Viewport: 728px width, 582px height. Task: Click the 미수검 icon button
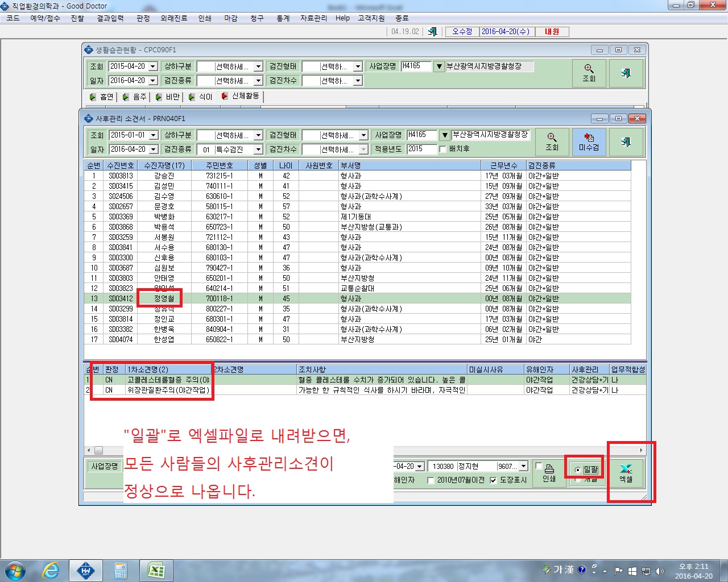point(589,142)
